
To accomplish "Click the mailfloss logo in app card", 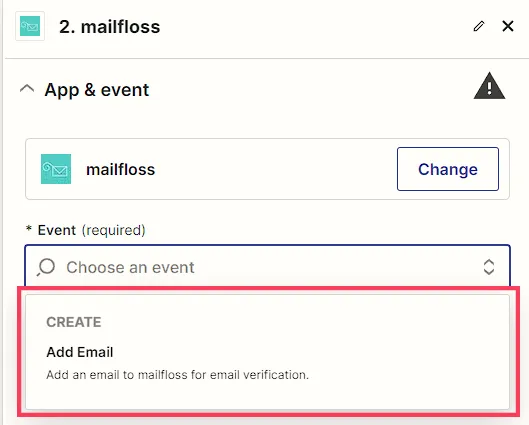I will (56, 169).
